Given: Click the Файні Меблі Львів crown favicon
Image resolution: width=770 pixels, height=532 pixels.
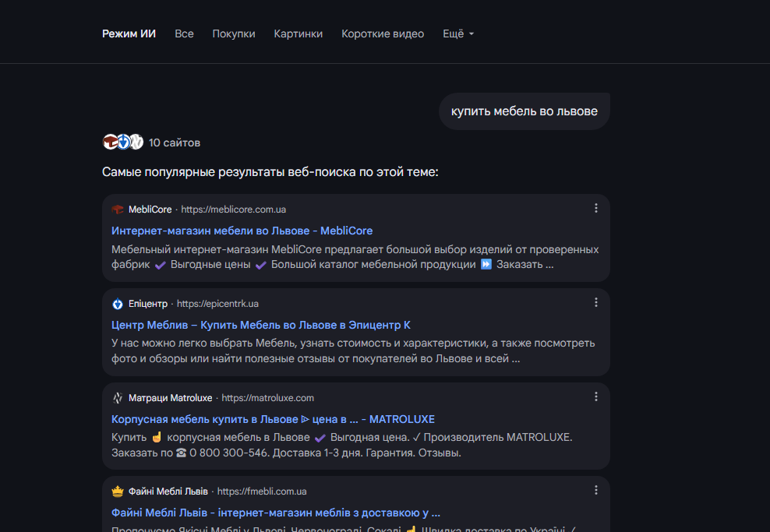Looking at the screenshot, I should pyautogui.click(x=118, y=491).
